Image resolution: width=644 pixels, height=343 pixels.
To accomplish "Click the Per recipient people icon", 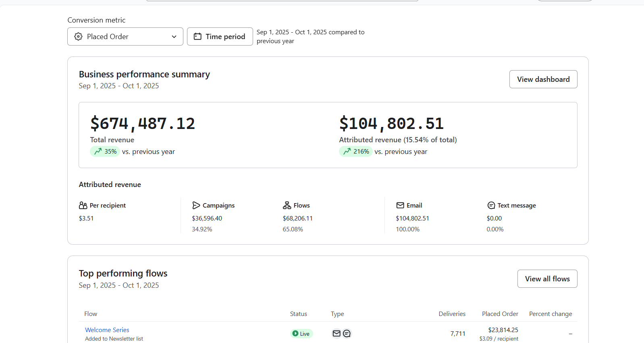I will pos(83,206).
